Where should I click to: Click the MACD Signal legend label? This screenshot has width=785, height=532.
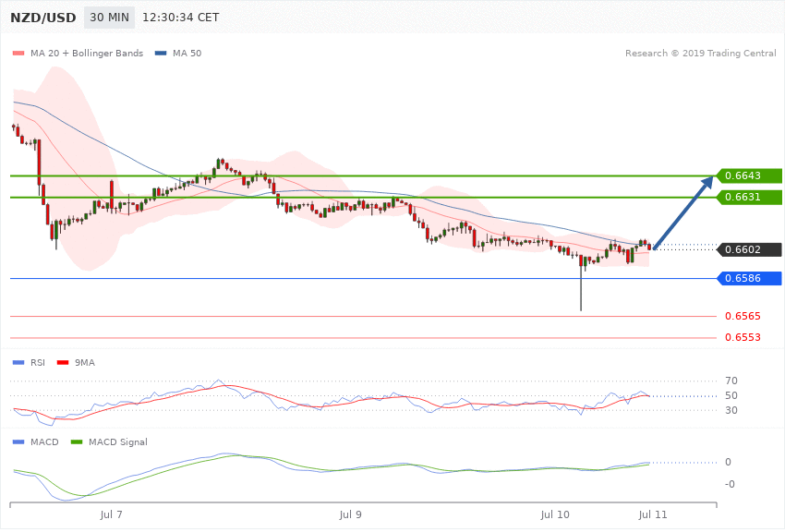[118, 441]
